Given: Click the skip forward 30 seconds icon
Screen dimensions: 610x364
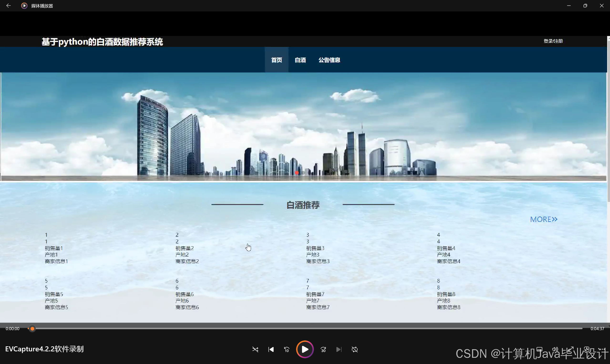Looking at the screenshot, I should [323, 349].
